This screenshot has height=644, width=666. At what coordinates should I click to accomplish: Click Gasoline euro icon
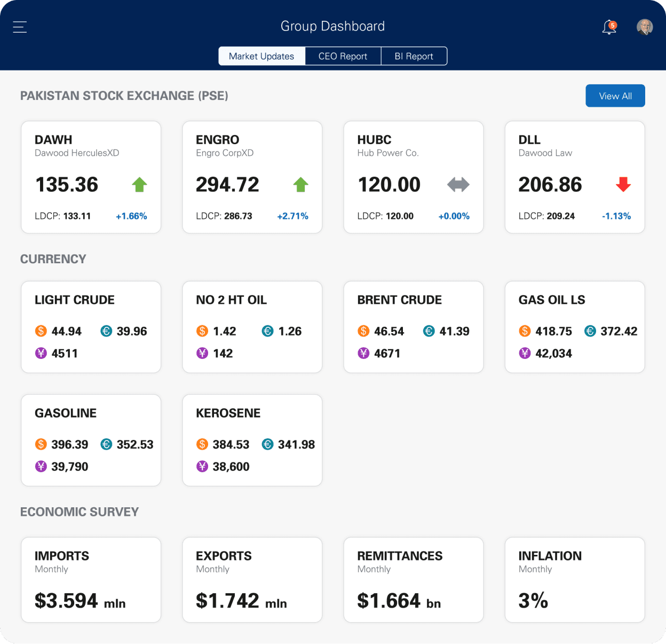coord(106,444)
